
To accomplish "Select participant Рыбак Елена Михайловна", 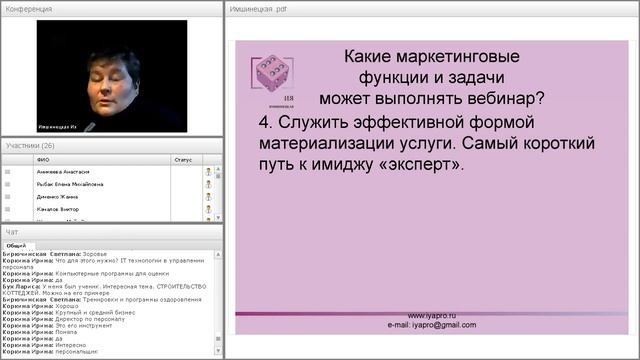I will click(70, 184).
